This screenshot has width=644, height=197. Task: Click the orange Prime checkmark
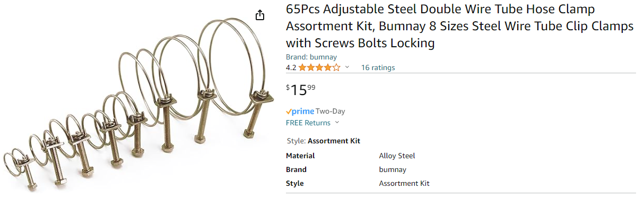click(x=289, y=112)
